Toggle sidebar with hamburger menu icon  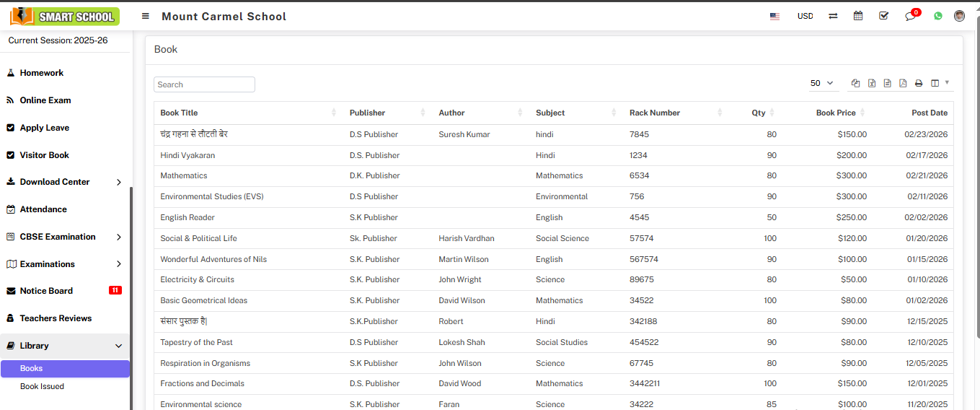pyautogui.click(x=146, y=16)
